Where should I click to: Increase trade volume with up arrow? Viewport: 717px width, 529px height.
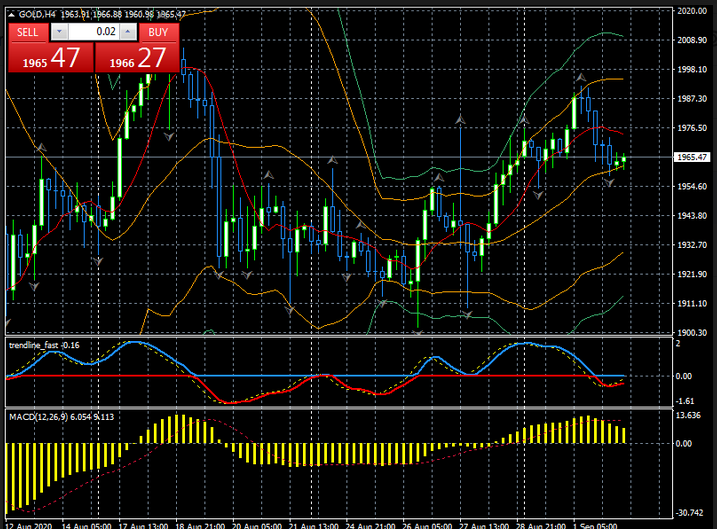(127, 32)
